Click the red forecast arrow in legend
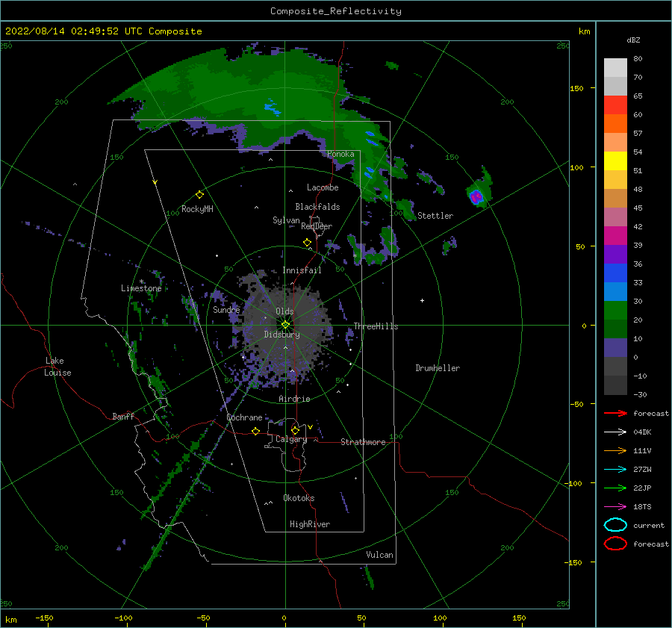 click(615, 413)
